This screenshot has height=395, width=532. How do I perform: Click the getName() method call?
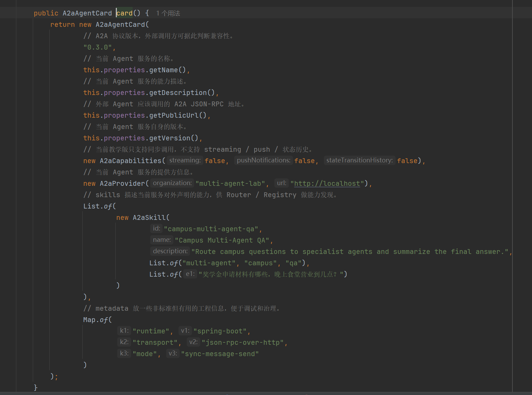[x=168, y=70]
